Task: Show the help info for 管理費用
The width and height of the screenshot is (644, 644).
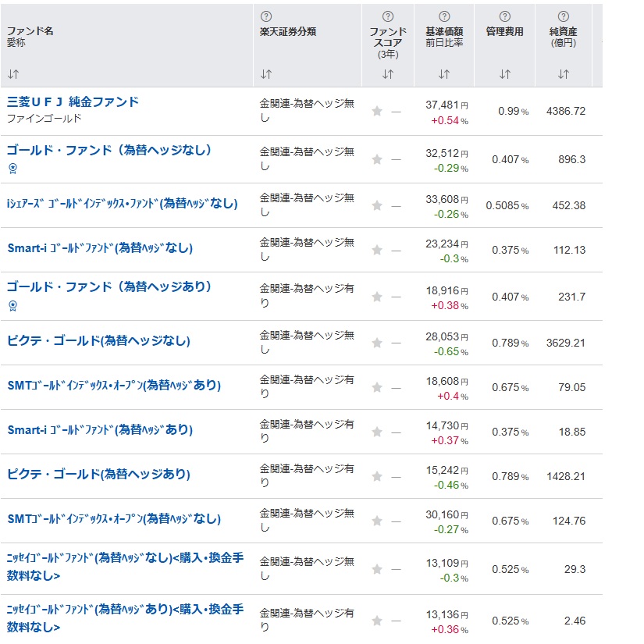Action: (505, 16)
